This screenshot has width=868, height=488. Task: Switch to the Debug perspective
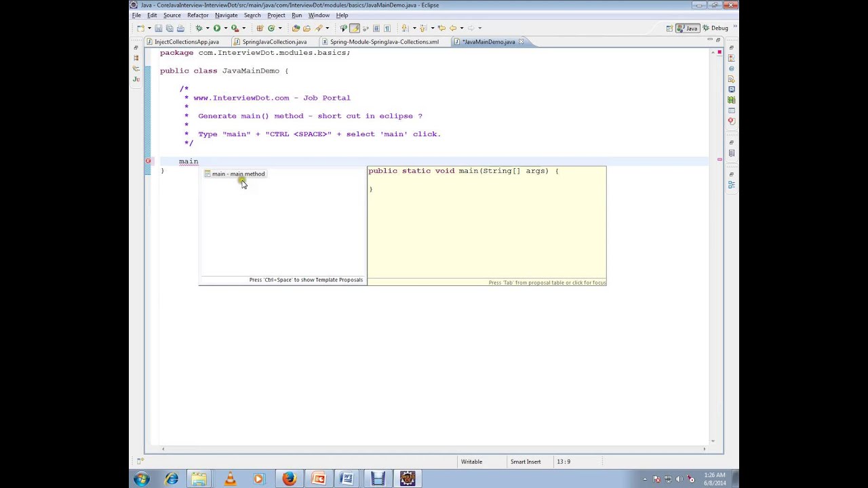tap(716, 28)
